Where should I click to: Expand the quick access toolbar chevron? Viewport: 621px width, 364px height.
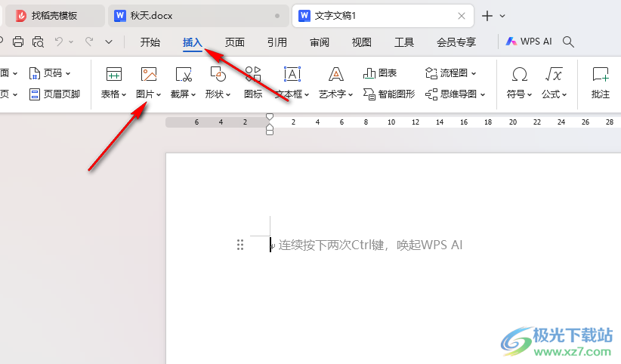(109, 42)
